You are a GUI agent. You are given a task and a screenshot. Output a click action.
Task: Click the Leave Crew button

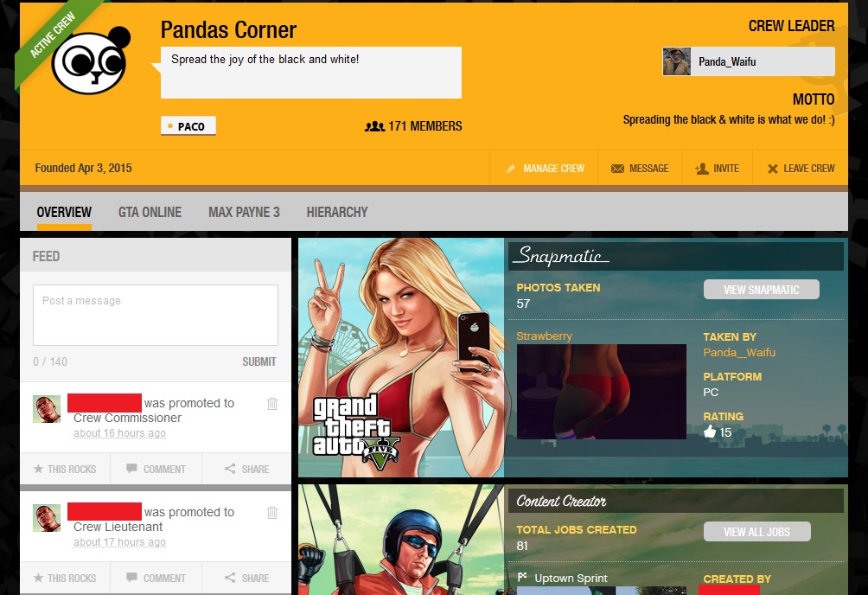pos(801,169)
